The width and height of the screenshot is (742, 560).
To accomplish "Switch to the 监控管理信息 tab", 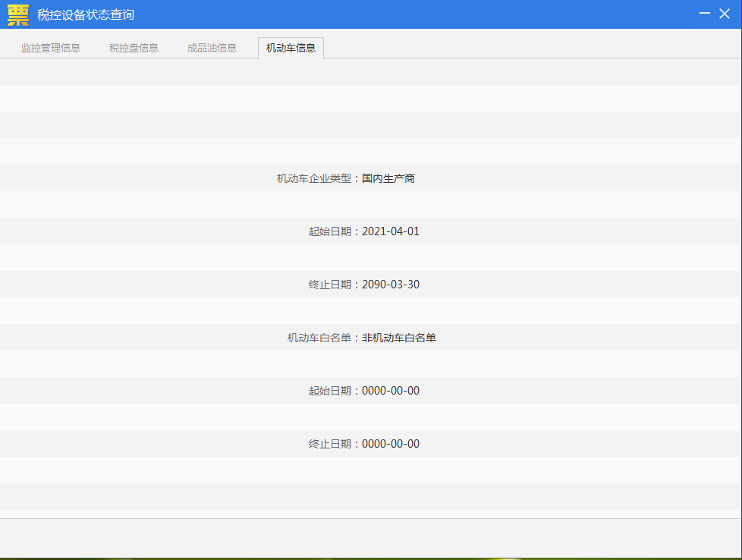I will [x=51, y=48].
